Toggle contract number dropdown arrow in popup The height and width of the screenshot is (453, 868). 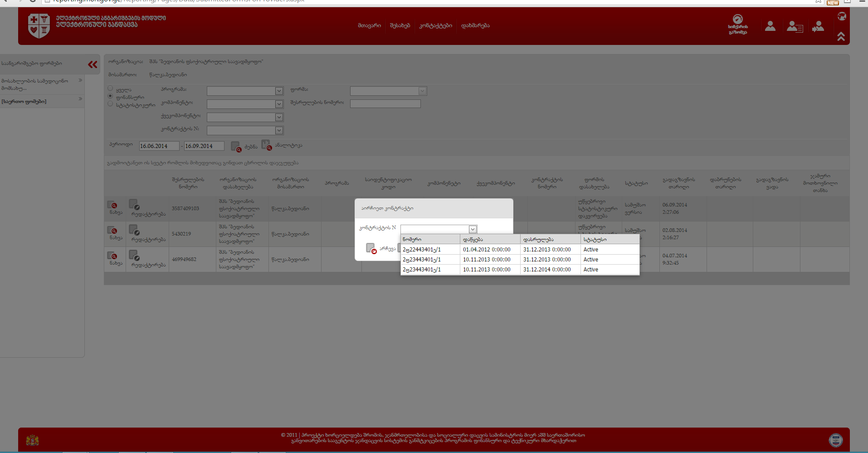(473, 229)
